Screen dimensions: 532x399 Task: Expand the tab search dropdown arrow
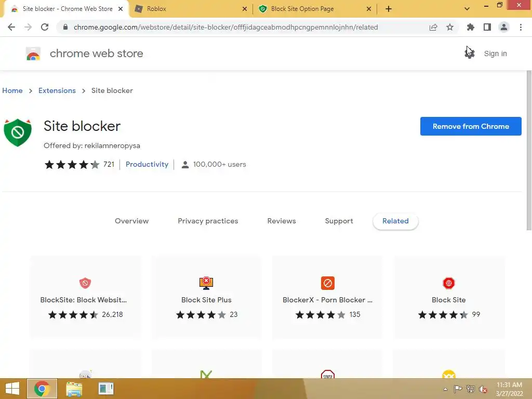click(467, 9)
